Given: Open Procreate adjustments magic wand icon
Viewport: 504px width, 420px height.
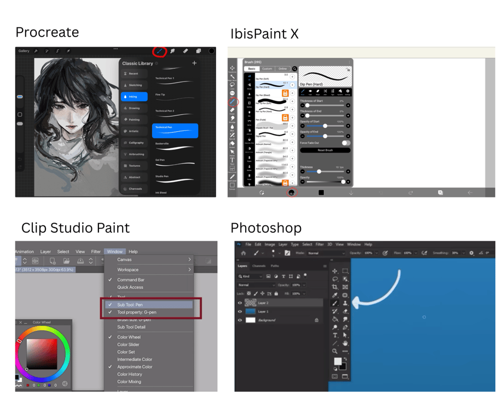Looking at the screenshot, I should point(47,51).
